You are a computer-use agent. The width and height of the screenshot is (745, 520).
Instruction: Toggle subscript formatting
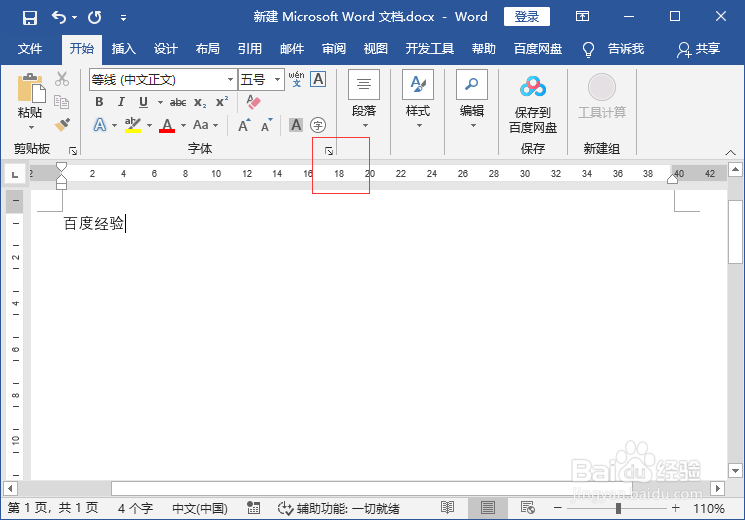200,103
